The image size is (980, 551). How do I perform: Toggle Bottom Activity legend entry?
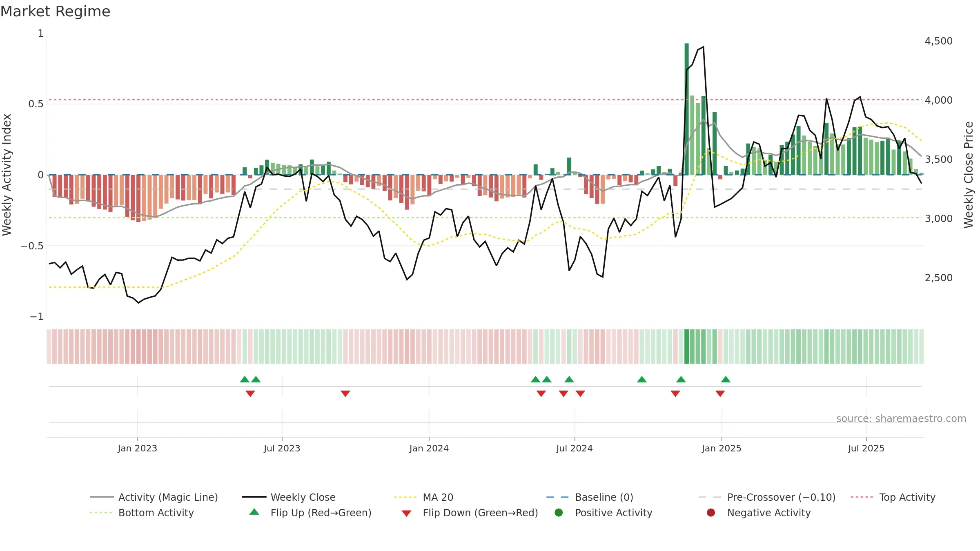tap(142, 513)
